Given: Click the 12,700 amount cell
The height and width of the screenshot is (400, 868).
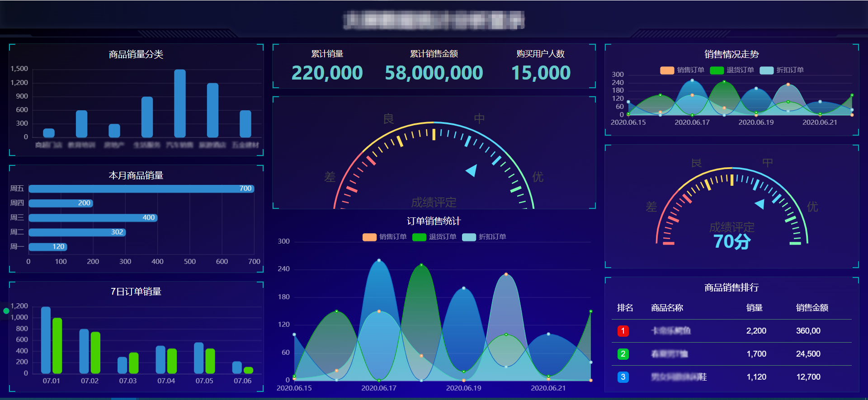Looking at the screenshot, I should click(x=808, y=377).
